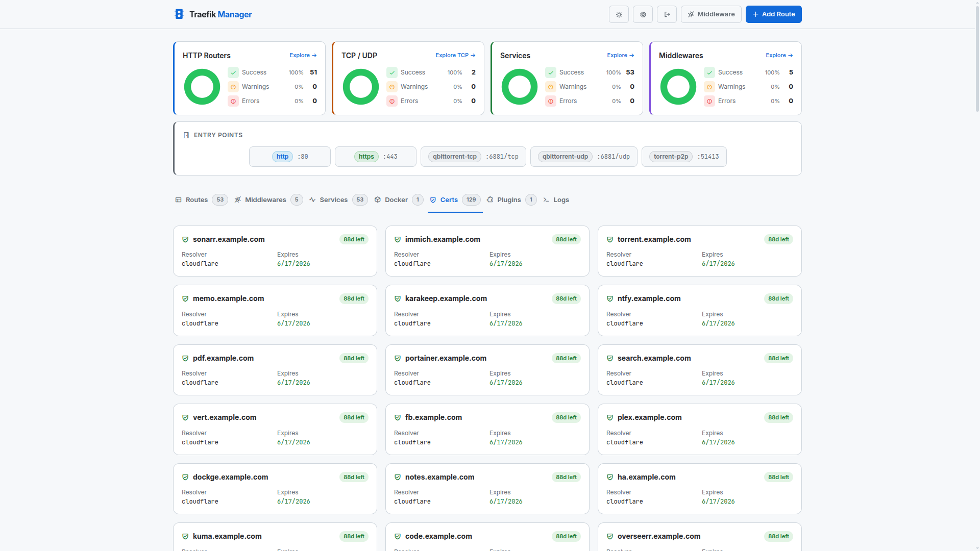Click shield icon beside plex.example.com
The height and width of the screenshot is (551, 980).
pos(610,417)
